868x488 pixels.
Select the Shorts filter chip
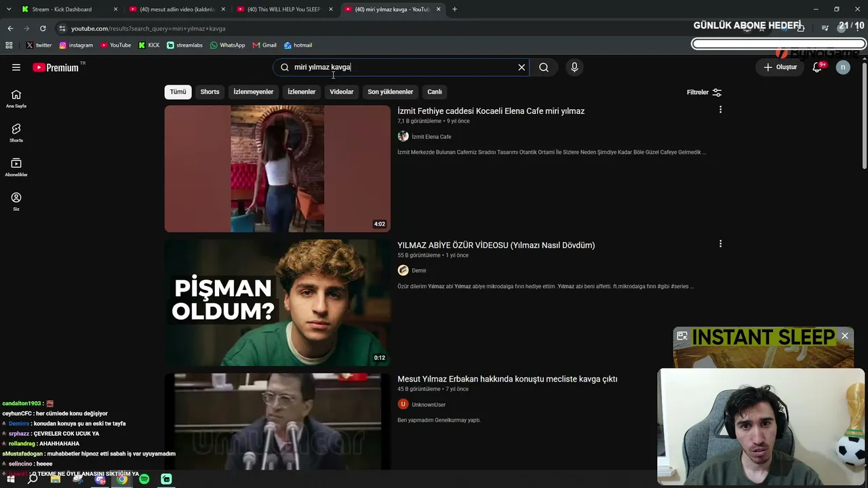tap(210, 91)
